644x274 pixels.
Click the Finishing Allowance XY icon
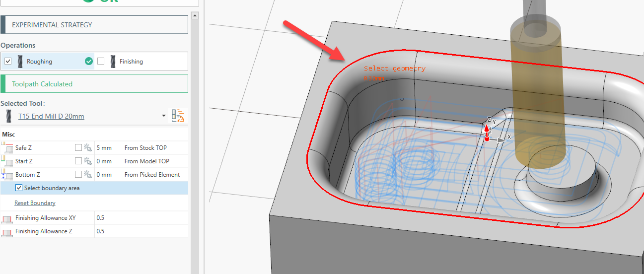7,218
